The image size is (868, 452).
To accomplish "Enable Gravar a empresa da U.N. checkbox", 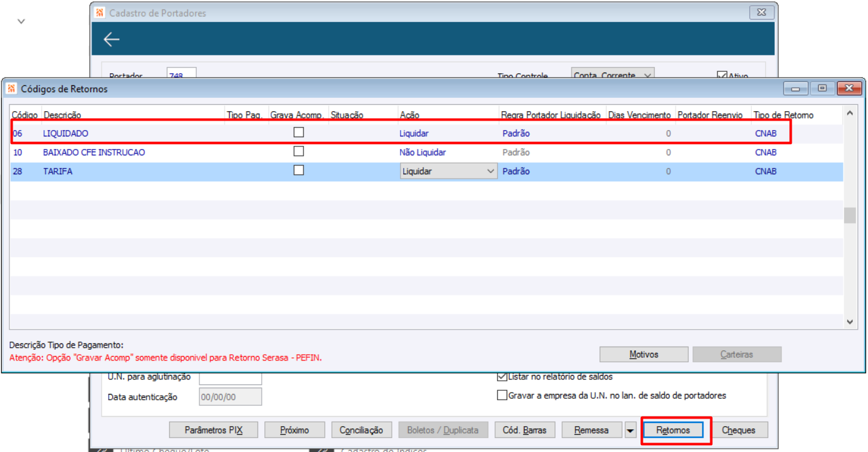I will coord(502,396).
